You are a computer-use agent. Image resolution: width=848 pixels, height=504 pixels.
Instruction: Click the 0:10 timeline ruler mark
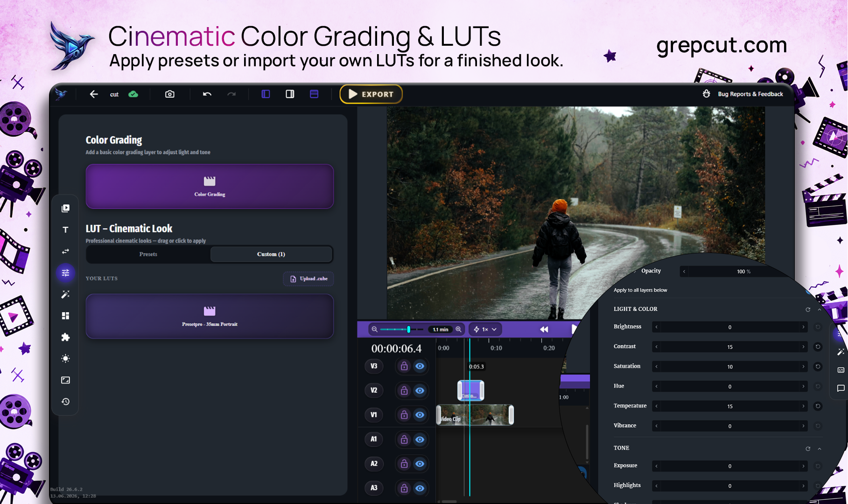496,348
